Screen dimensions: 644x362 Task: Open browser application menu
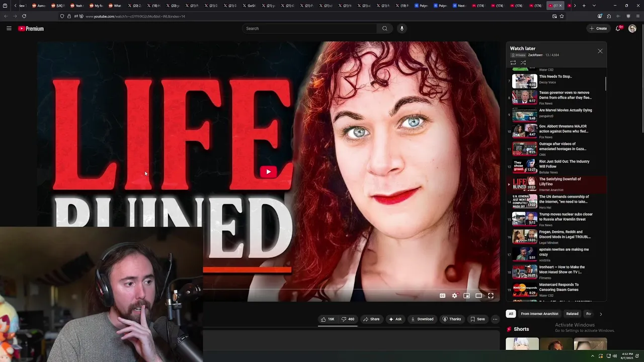(637, 16)
